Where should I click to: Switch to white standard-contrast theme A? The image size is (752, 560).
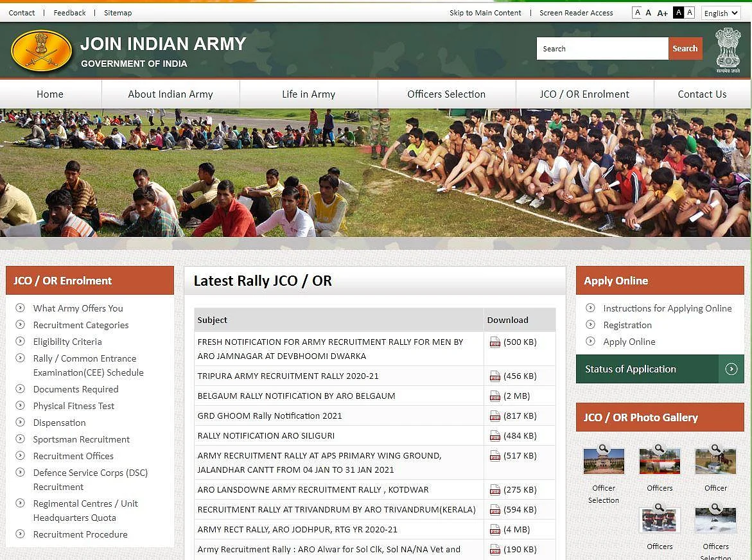[x=690, y=12]
